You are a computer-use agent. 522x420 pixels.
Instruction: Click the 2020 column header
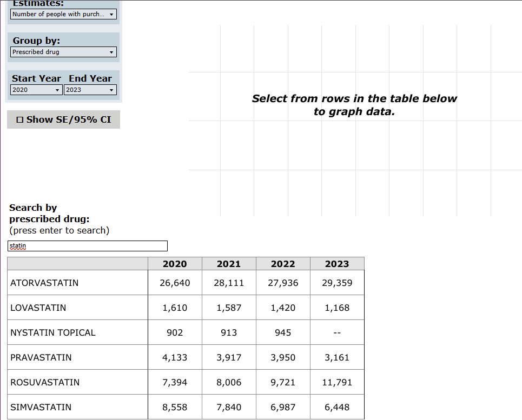(x=175, y=264)
